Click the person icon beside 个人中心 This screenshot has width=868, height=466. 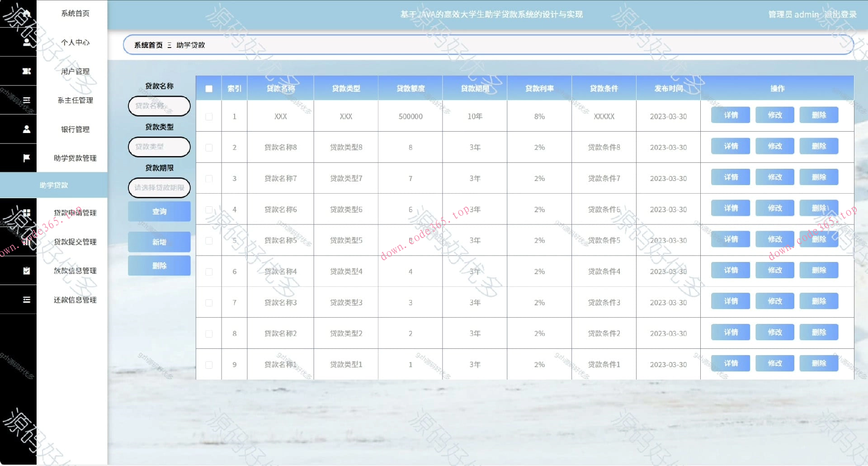pos(27,42)
